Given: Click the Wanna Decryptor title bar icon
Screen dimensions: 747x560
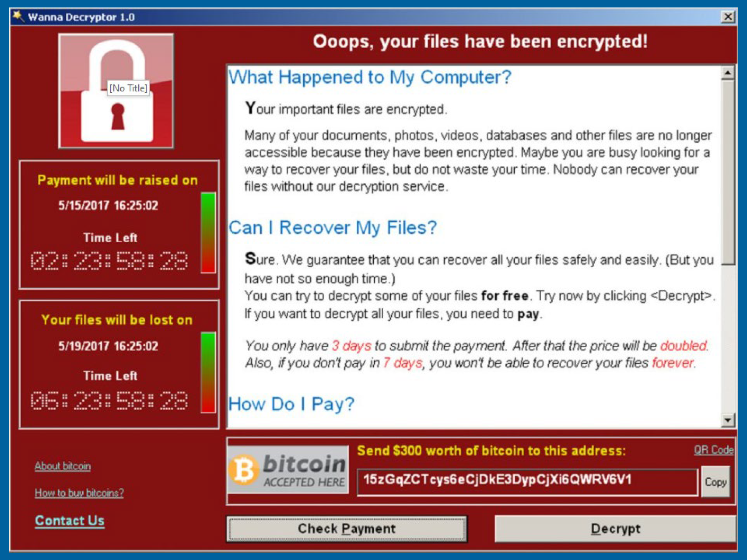Looking at the screenshot, I should (18, 16).
